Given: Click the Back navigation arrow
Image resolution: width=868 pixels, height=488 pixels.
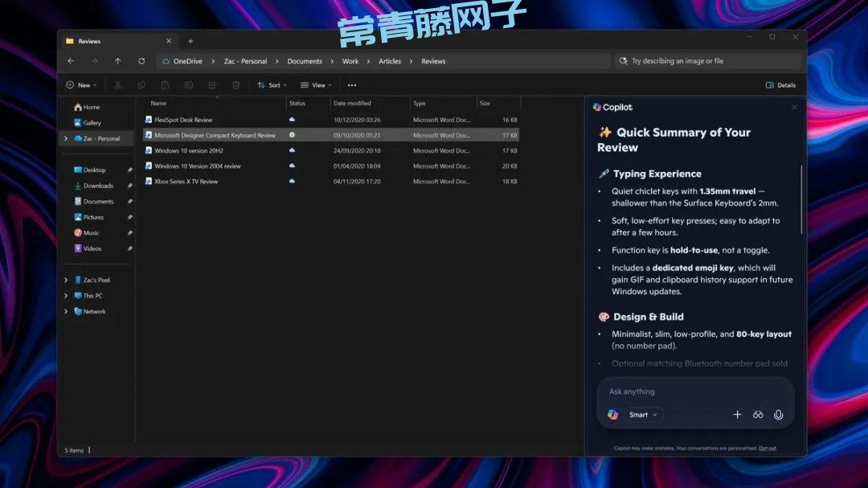Looking at the screenshot, I should click(x=71, y=61).
